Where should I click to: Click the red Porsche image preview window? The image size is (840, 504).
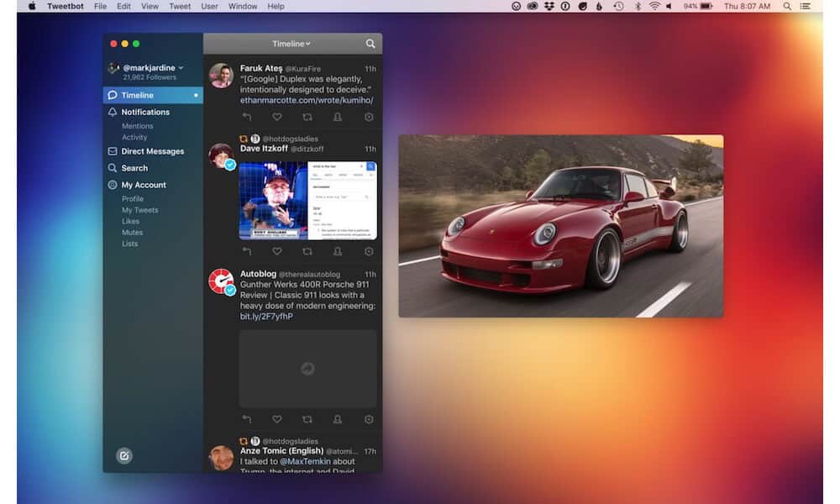point(561,226)
